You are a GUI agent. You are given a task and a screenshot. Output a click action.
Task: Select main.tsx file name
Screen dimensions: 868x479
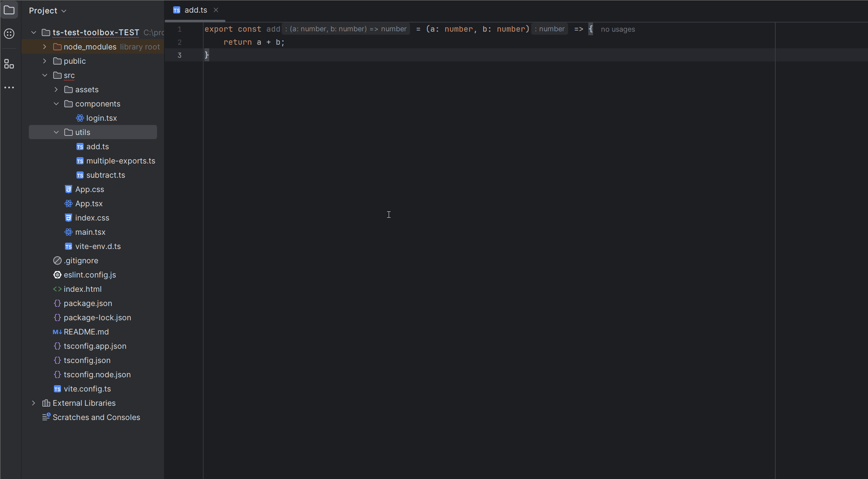(x=90, y=232)
